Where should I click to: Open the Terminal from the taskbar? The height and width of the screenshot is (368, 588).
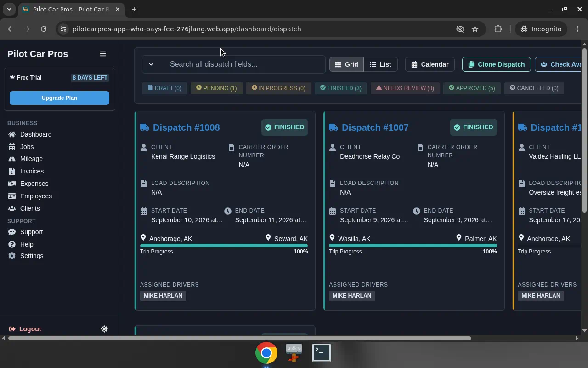pyautogui.click(x=322, y=353)
